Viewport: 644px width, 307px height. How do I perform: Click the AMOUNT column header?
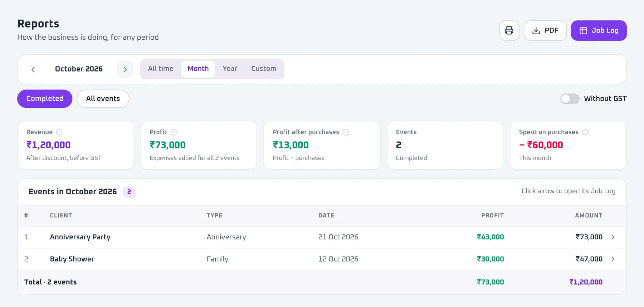(589, 215)
